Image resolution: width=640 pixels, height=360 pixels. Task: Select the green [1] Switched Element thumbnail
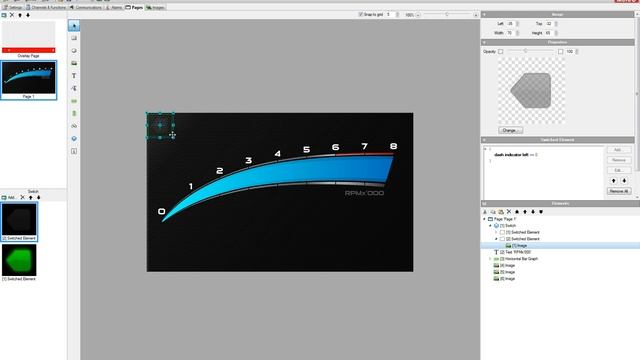click(x=19, y=262)
